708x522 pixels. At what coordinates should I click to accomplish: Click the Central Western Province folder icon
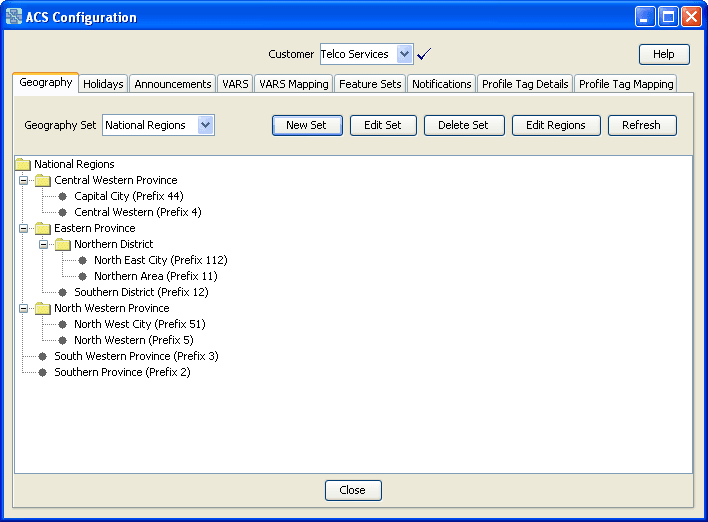click(x=42, y=180)
